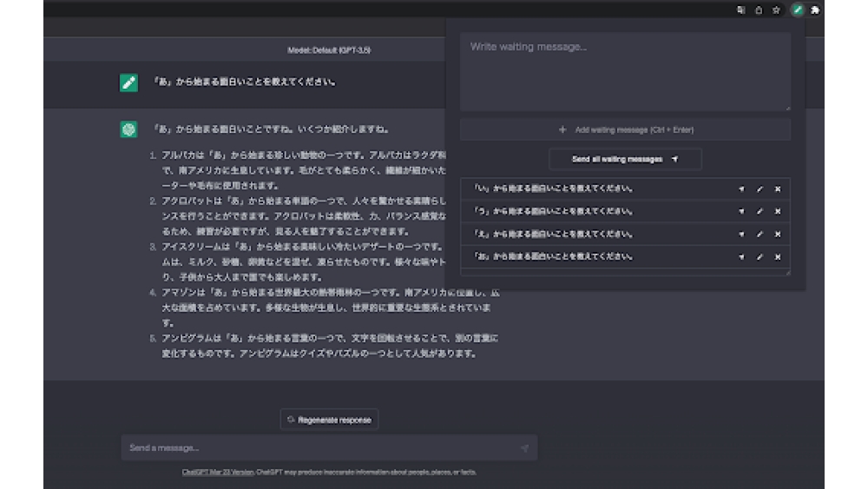
Task: Send the 「え」 waiting message now
Action: tap(741, 235)
